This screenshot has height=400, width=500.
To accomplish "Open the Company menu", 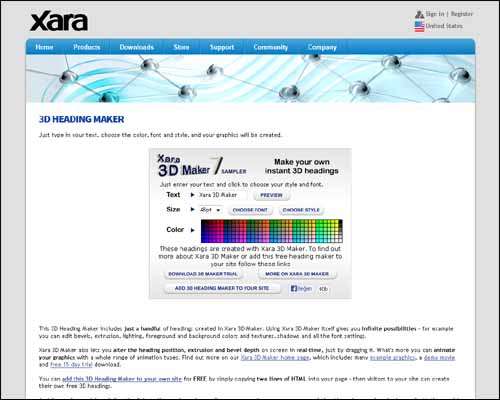I will point(322,47).
